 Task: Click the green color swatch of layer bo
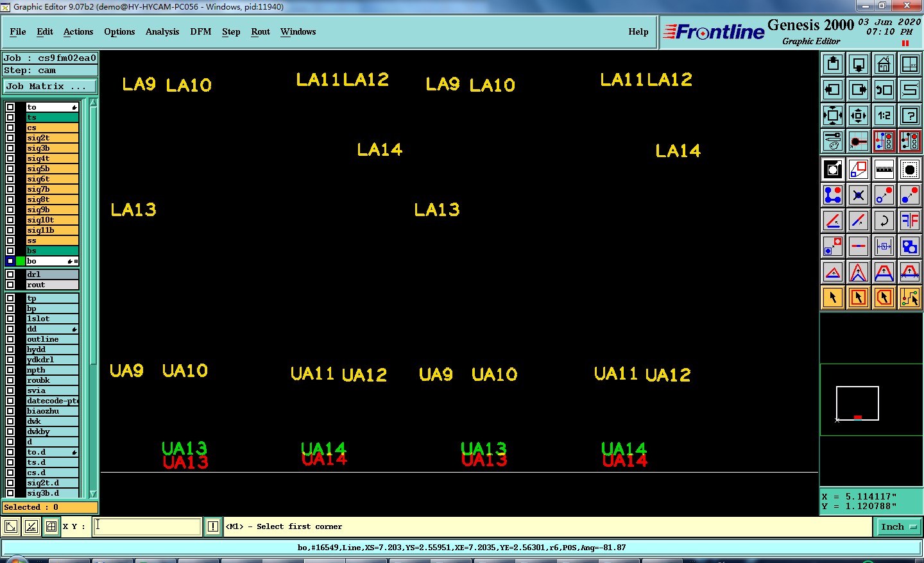21,261
